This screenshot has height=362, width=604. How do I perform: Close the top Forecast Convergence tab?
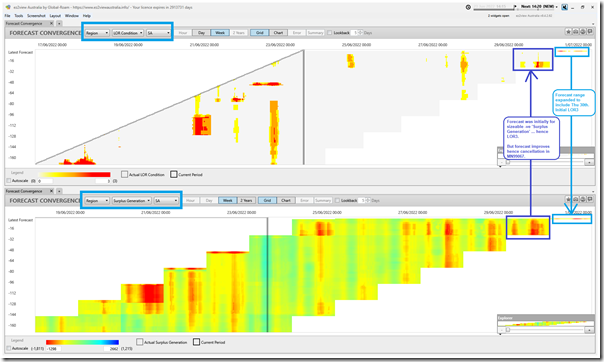click(51, 23)
